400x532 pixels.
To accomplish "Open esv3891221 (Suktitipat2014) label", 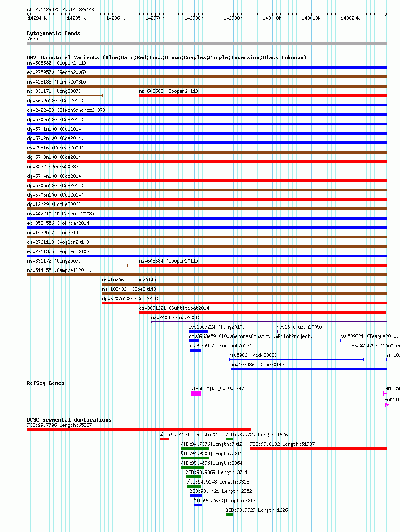I will (175, 308).
